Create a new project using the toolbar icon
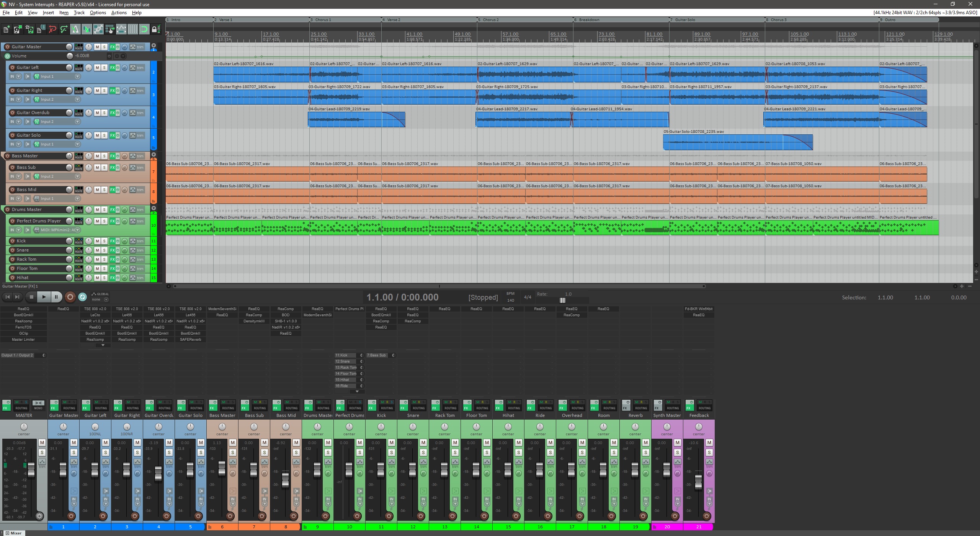The height and width of the screenshot is (536, 980). (7, 29)
